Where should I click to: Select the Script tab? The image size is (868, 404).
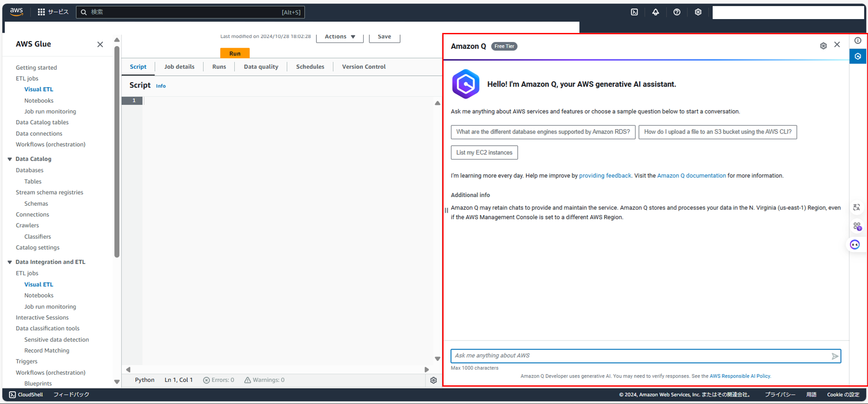(x=138, y=67)
